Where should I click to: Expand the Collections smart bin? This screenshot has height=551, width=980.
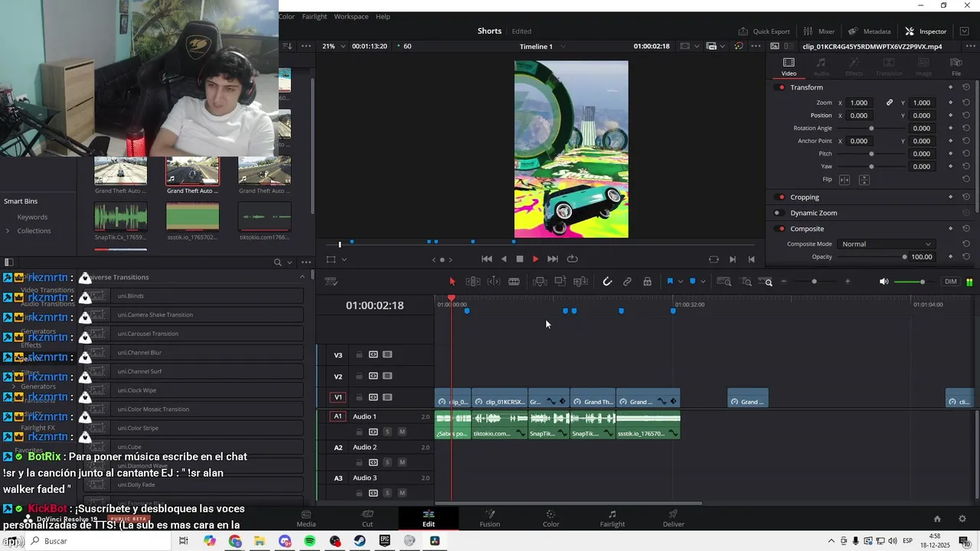pyautogui.click(x=8, y=231)
